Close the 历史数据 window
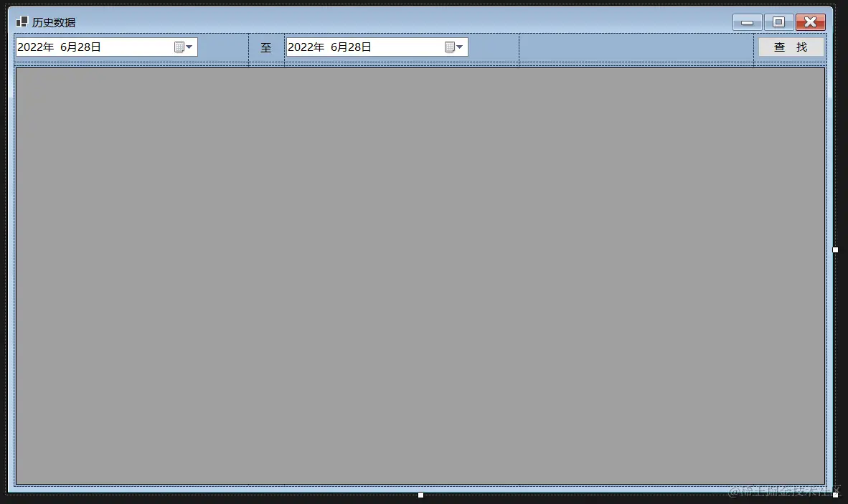The width and height of the screenshot is (848, 504). point(810,22)
